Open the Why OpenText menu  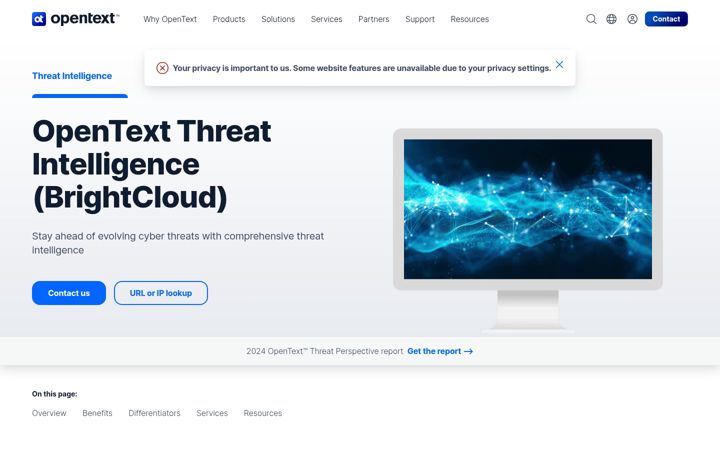pyautogui.click(x=170, y=19)
